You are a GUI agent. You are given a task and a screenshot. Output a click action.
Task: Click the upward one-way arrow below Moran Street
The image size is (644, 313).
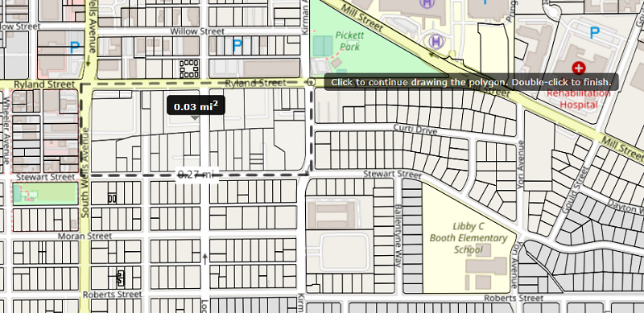205,258
